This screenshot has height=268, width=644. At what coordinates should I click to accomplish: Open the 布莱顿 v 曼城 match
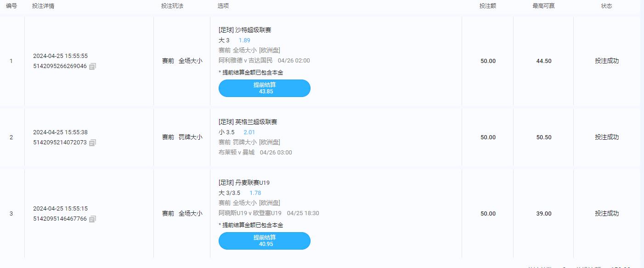click(x=237, y=153)
